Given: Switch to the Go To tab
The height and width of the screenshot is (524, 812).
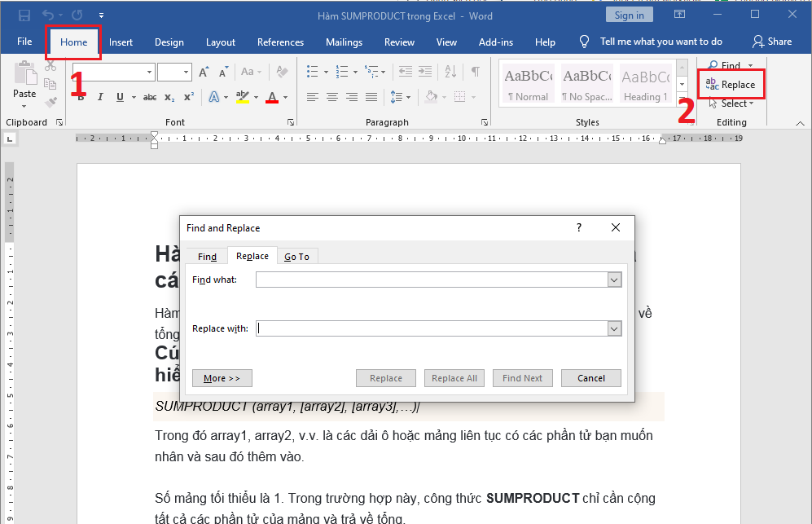Looking at the screenshot, I should [x=296, y=256].
